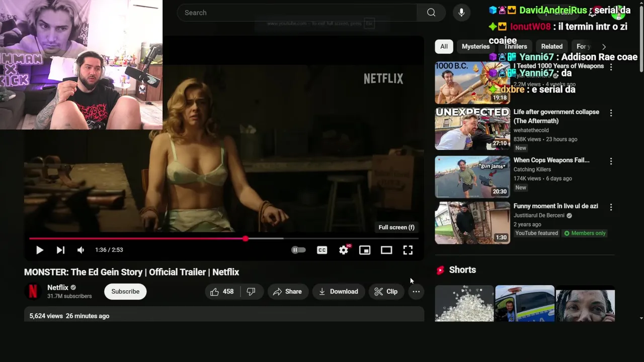644x362 pixels.
Task: Open the Netflix channel avatar
Action: pyautogui.click(x=33, y=292)
